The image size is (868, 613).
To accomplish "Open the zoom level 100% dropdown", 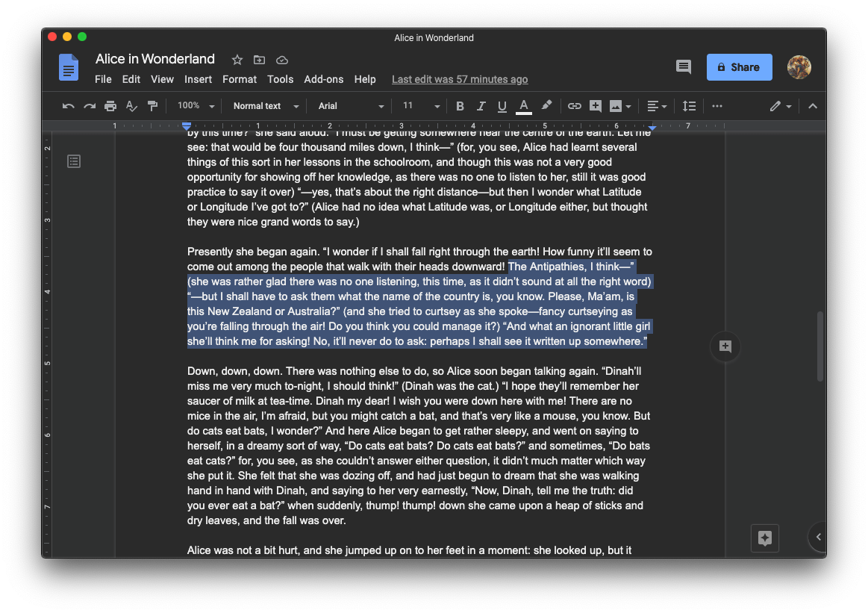I will tap(196, 106).
